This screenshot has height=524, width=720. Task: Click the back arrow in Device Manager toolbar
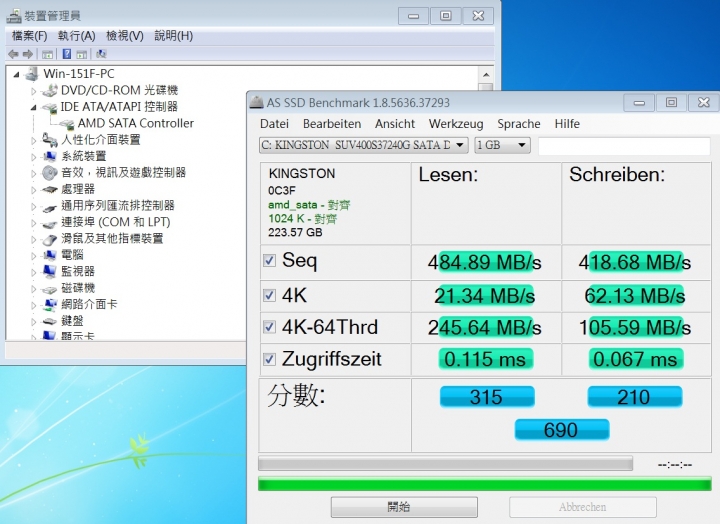tap(13, 54)
